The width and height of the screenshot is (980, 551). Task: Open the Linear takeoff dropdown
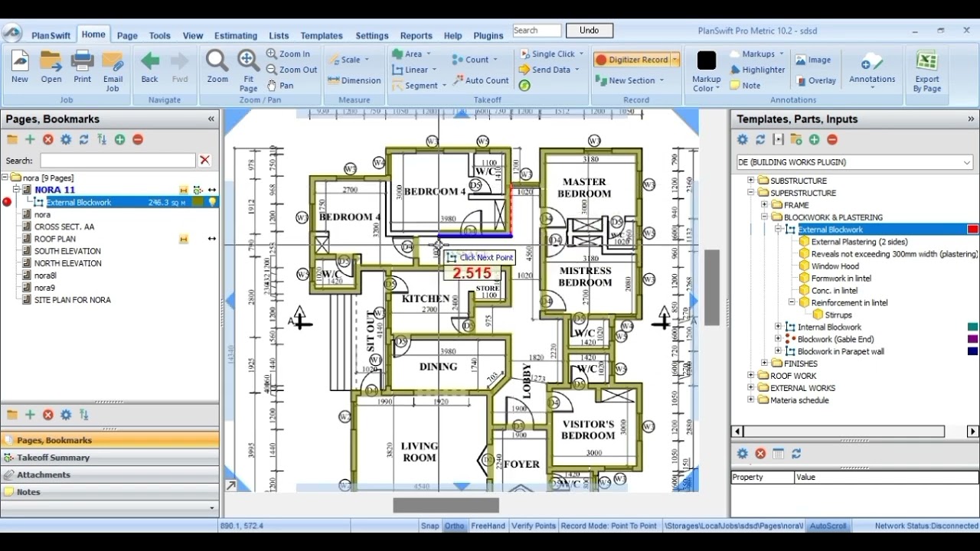click(414, 70)
